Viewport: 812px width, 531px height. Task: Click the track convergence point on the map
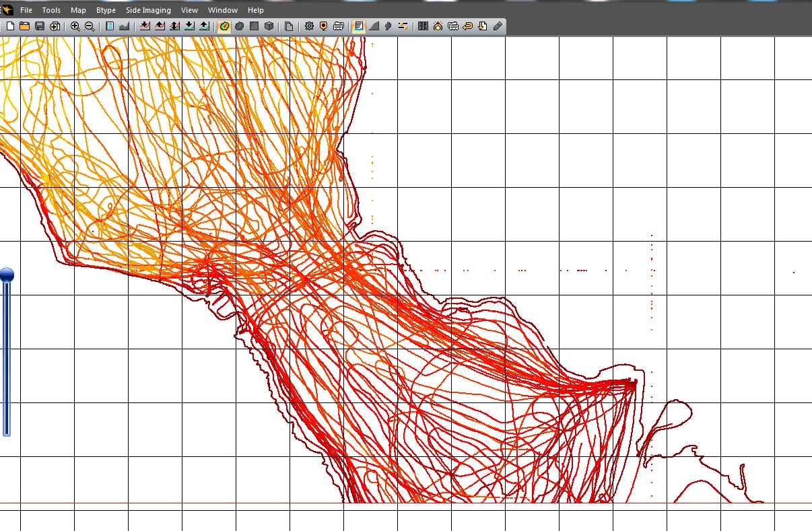point(633,382)
